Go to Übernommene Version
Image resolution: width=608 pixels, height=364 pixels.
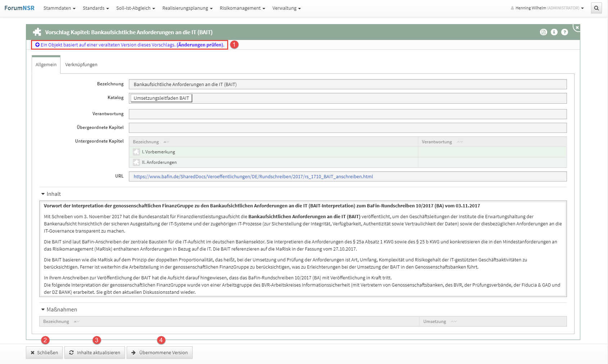tap(159, 352)
